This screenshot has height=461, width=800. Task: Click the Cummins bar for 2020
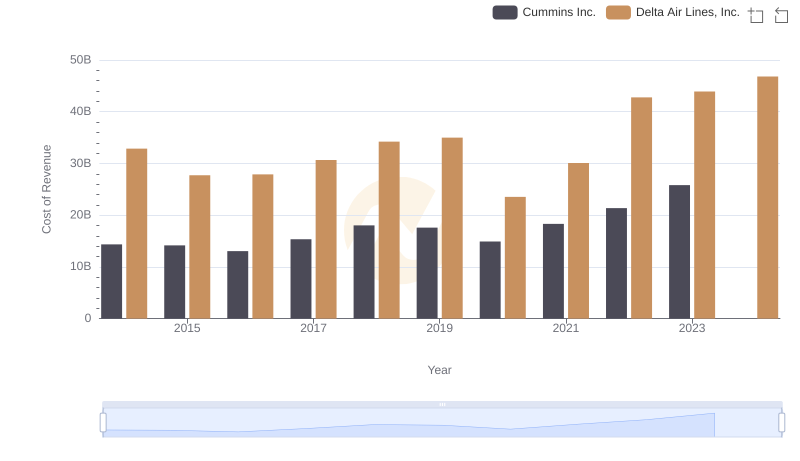point(490,280)
